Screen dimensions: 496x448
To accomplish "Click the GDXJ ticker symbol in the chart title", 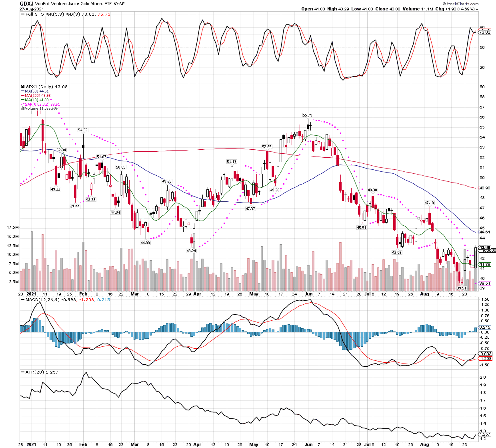I will pos(27,3).
